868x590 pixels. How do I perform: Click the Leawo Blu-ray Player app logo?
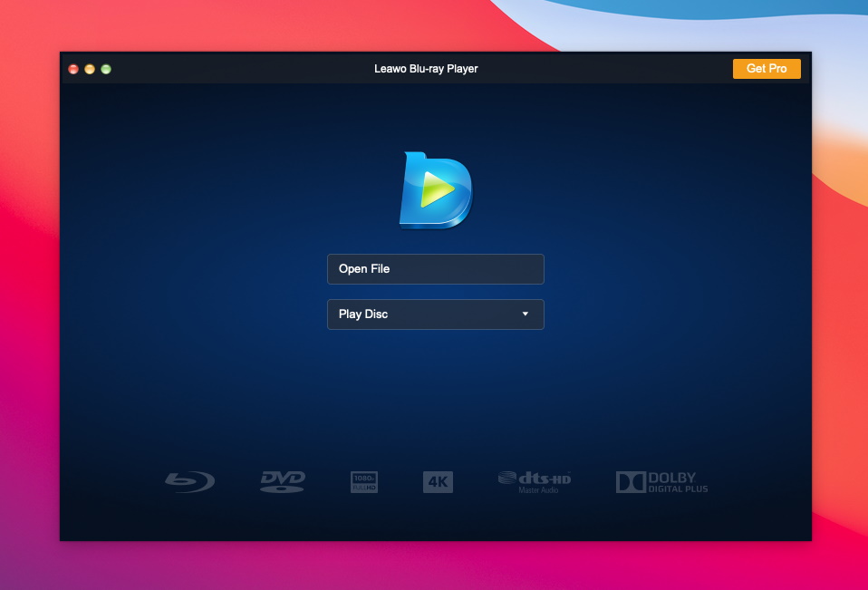[x=436, y=190]
